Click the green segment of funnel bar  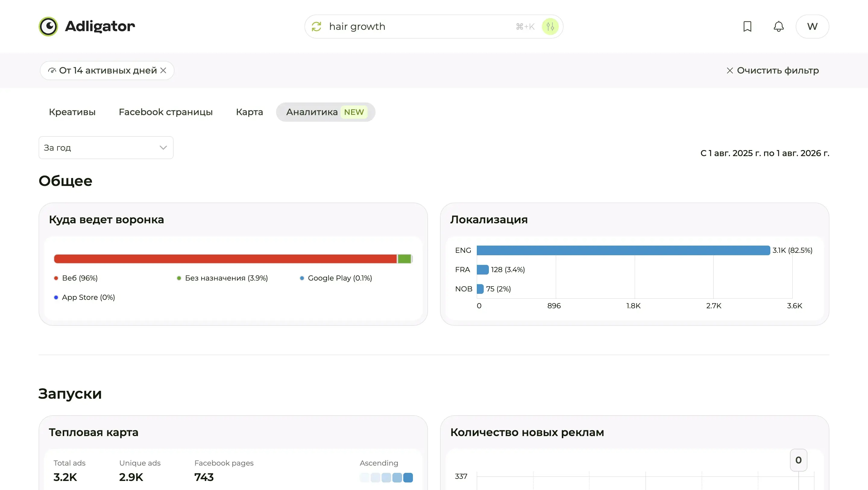tap(404, 259)
